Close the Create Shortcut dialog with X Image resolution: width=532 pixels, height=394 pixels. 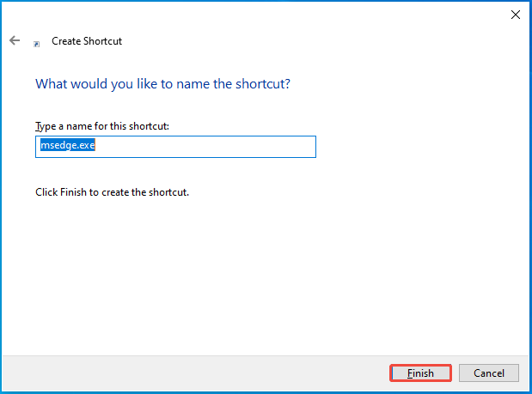click(x=515, y=15)
